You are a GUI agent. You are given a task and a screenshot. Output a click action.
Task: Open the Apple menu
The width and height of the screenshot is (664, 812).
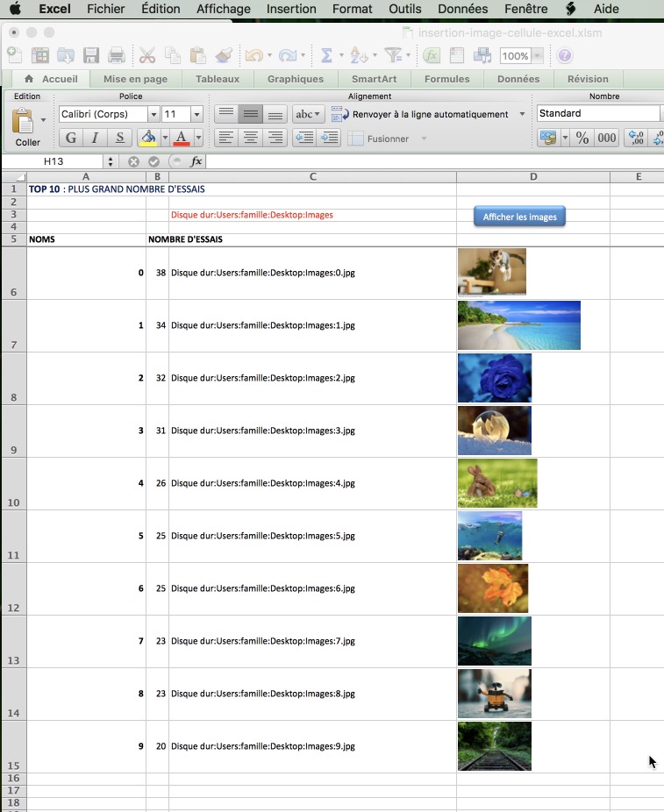(15, 8)
